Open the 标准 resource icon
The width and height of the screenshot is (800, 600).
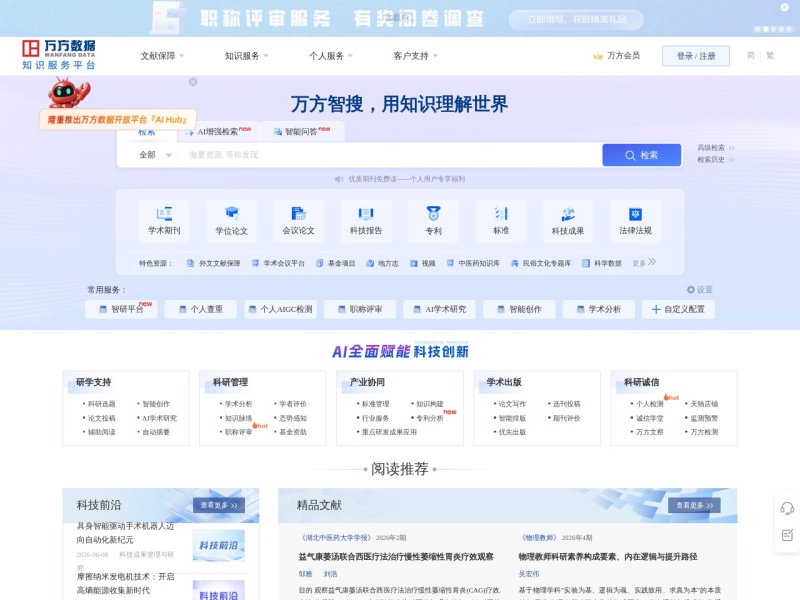[501, 220]
